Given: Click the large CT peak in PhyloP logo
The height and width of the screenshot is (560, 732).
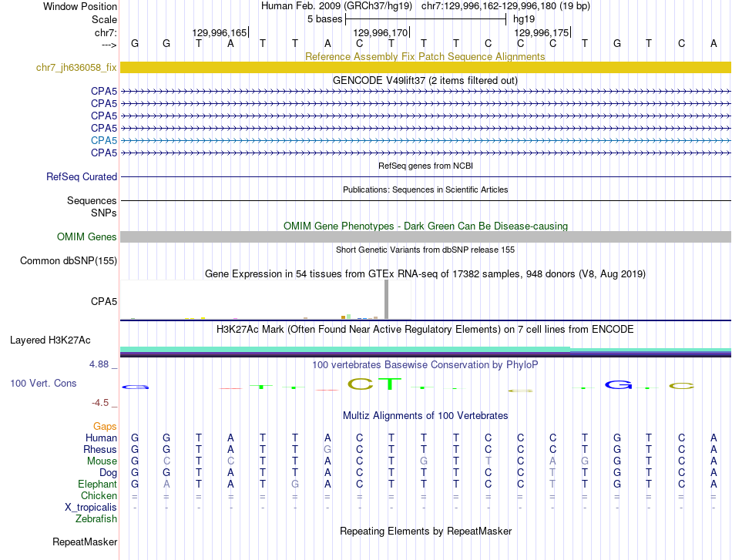Looking at the screenshot, I should pos(374,384).
